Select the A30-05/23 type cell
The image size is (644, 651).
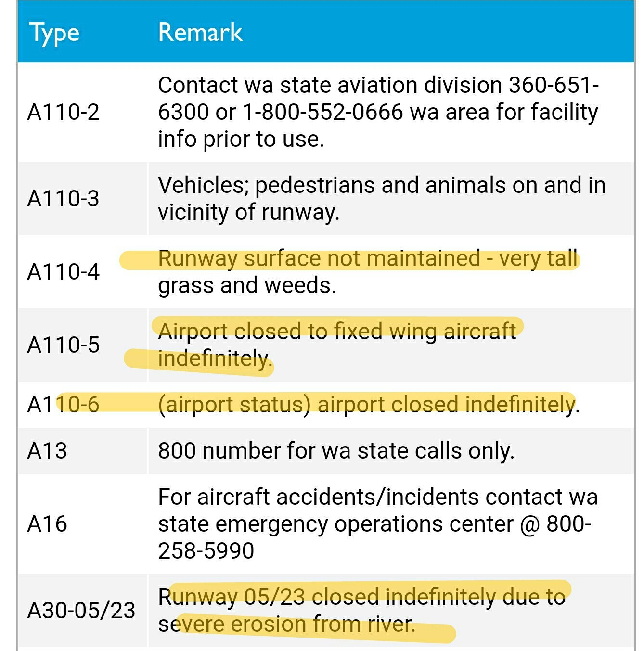click(81, 610)
